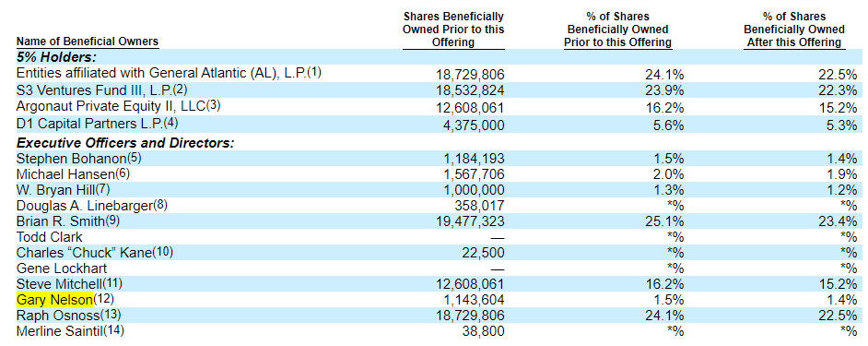Click the name 'Raph Osnoss'
The image size is (868, 346).
coord(58,316)
